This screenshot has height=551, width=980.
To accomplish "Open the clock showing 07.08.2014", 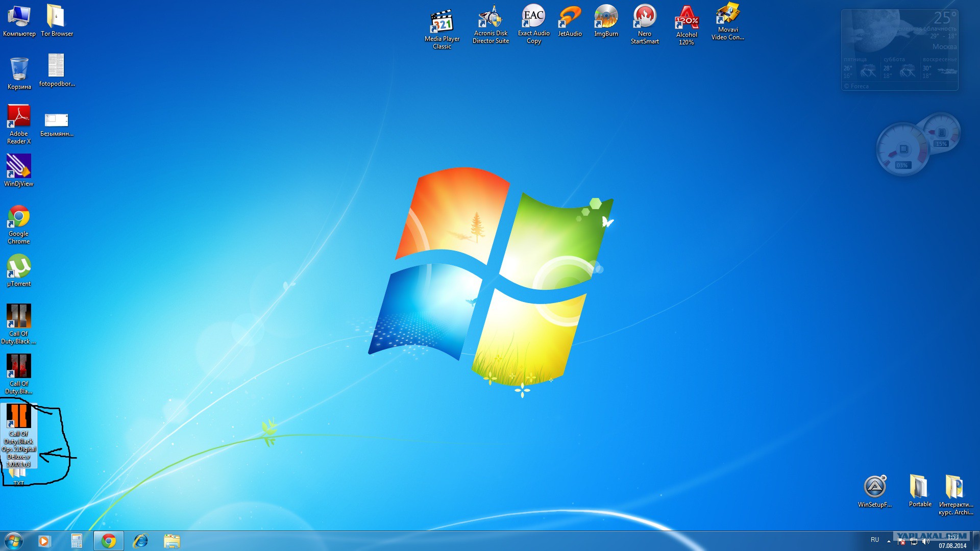I will 952,541.
